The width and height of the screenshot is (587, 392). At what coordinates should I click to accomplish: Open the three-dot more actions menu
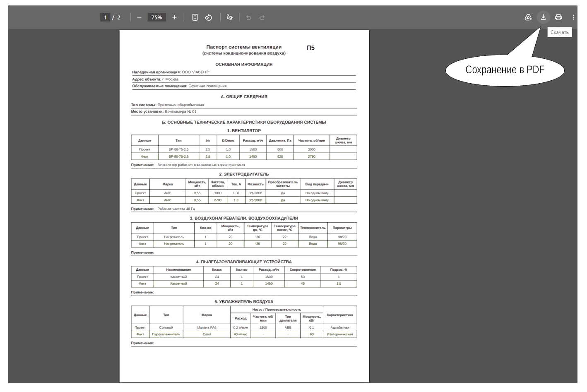coord(573,17)
